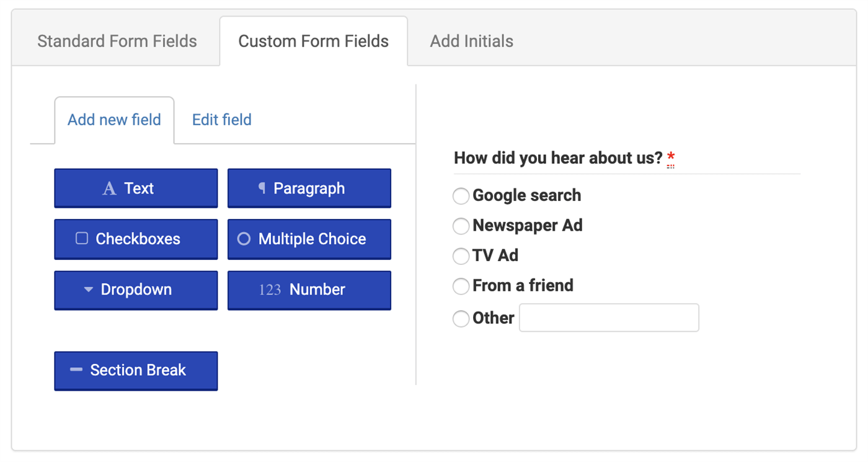
Task: Select the Newspaper Ad radio button
Action: (461, 226)
